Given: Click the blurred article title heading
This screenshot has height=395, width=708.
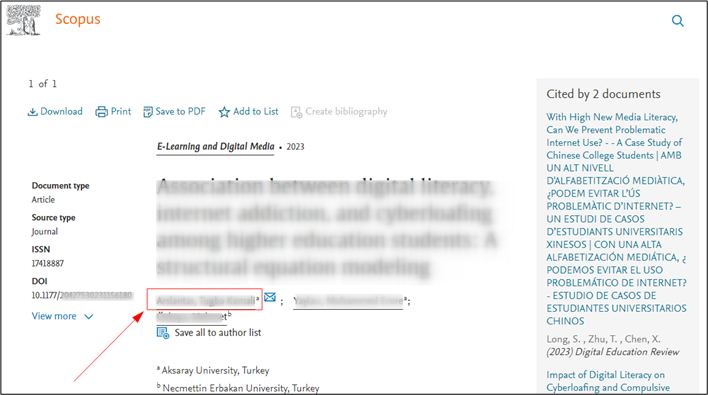Looking at the screenshot, I should tap(326, 227).
